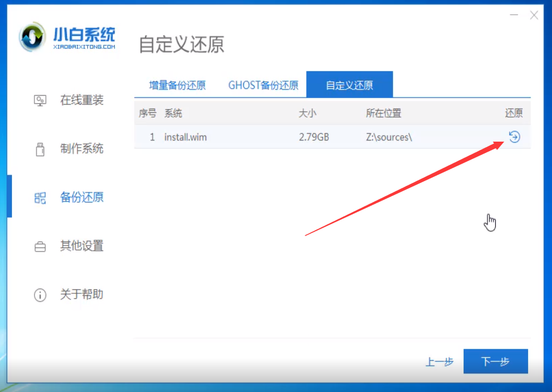
Task: Click the briefcase icon for 其他设置
Action: click(x=40, y=247)
